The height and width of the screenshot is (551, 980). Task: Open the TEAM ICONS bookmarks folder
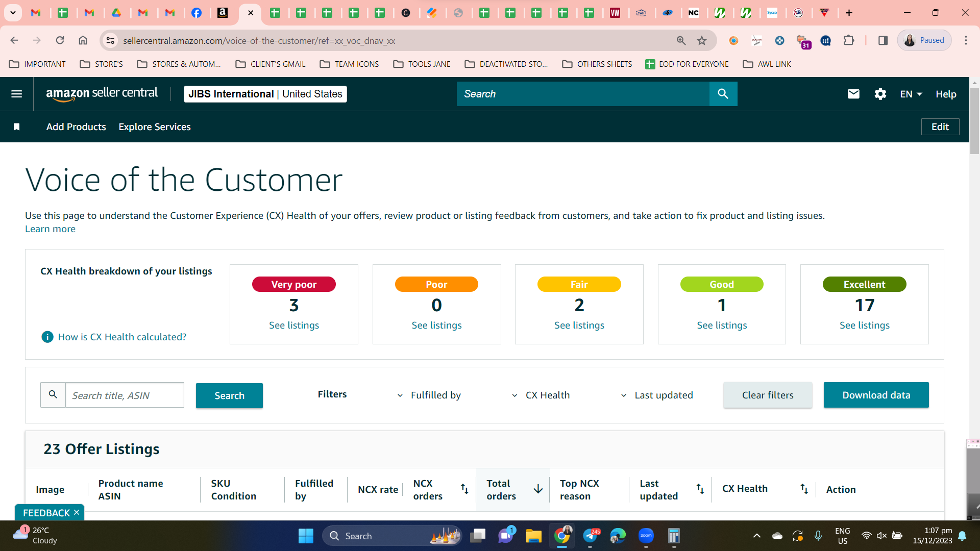pyautogui.click(x=350, y=64)
